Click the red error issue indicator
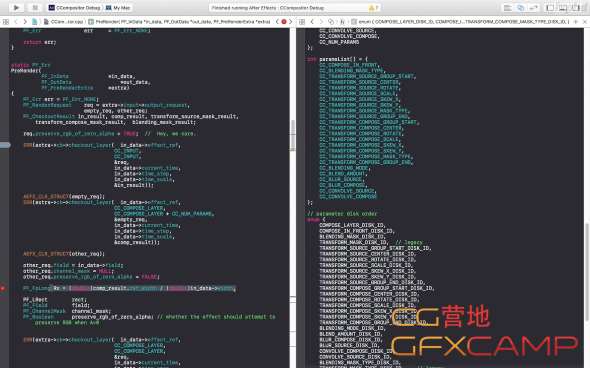The image size is (590, 368). click(x=284, y=22)
